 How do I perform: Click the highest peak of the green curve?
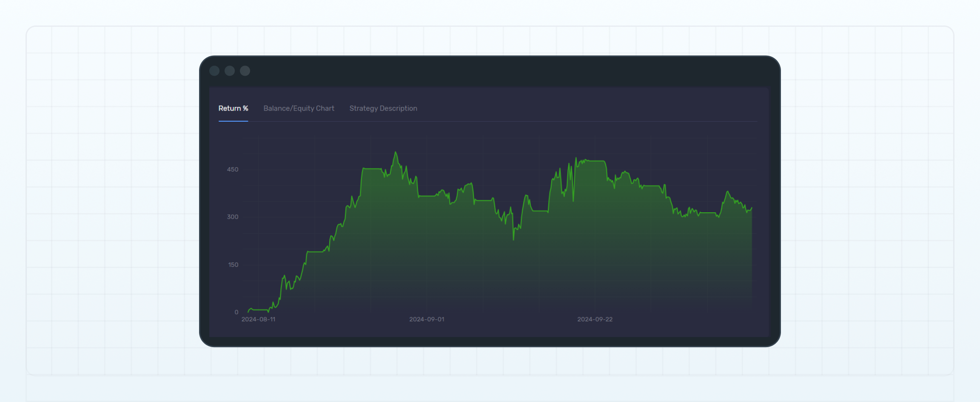[x=396, y=152]
